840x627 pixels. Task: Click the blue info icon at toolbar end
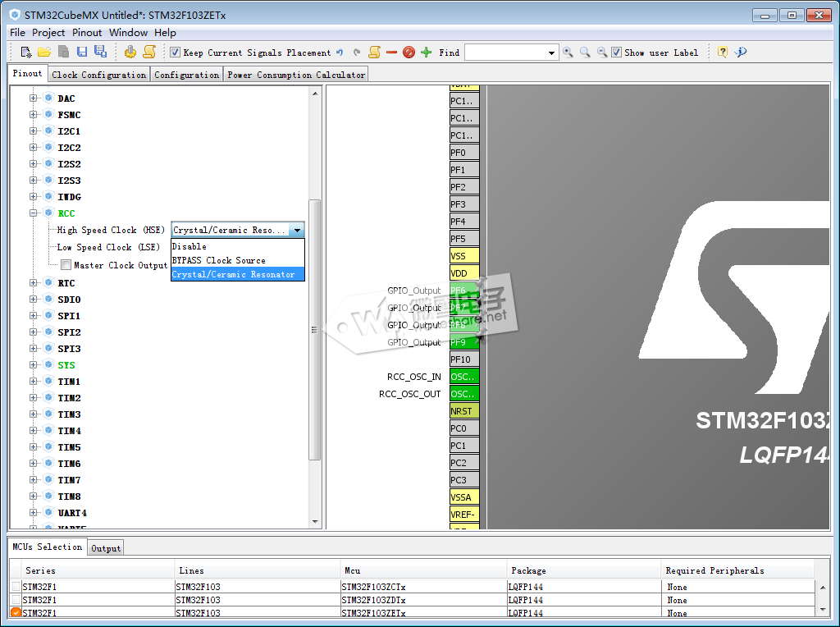(x=741, y=52)
